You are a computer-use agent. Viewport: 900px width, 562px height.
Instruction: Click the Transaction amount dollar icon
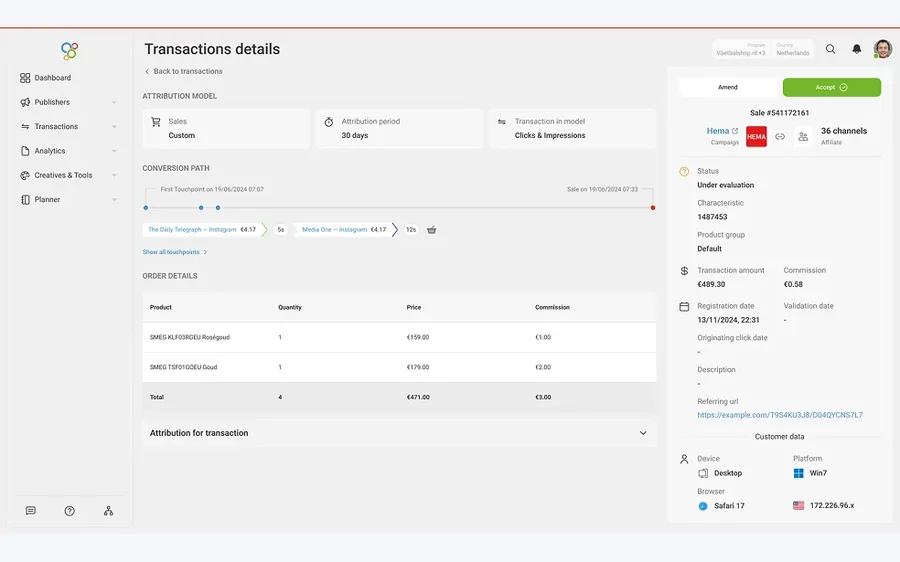pyautogui.click(x=684, y=271)
